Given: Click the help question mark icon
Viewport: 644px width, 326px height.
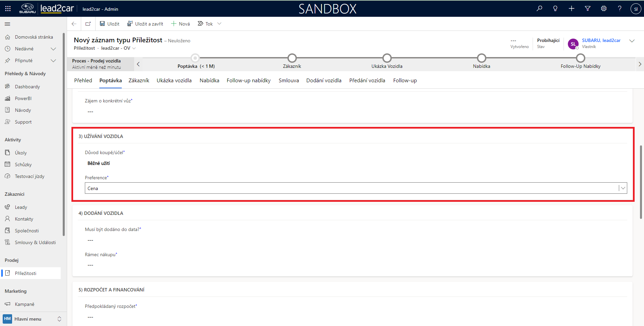Looking at the screenshot, I should [x=620, y=9].
